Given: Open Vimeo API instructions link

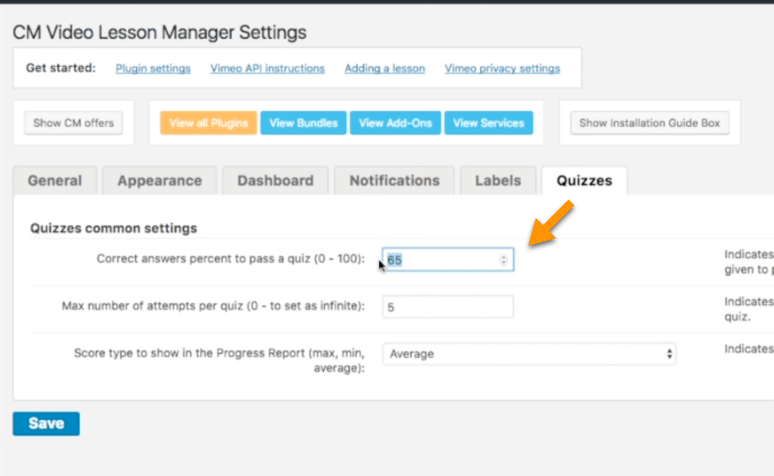Looking at the screenshot, I should coord(267,69).
